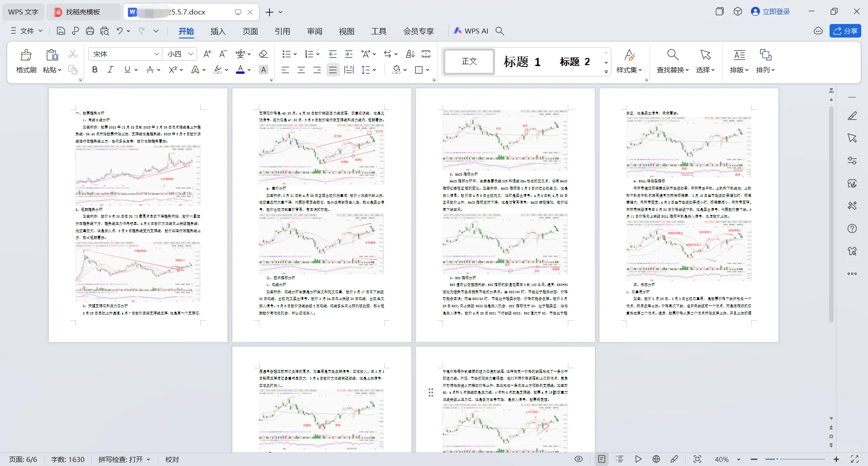Screen dimensions: 868x466
Task: Toggle italic formatting
Action: pos(110,70)
